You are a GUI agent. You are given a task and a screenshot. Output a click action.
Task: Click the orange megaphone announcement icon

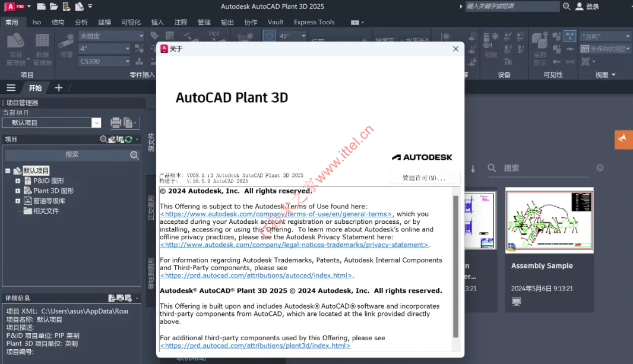click(623, 139)
